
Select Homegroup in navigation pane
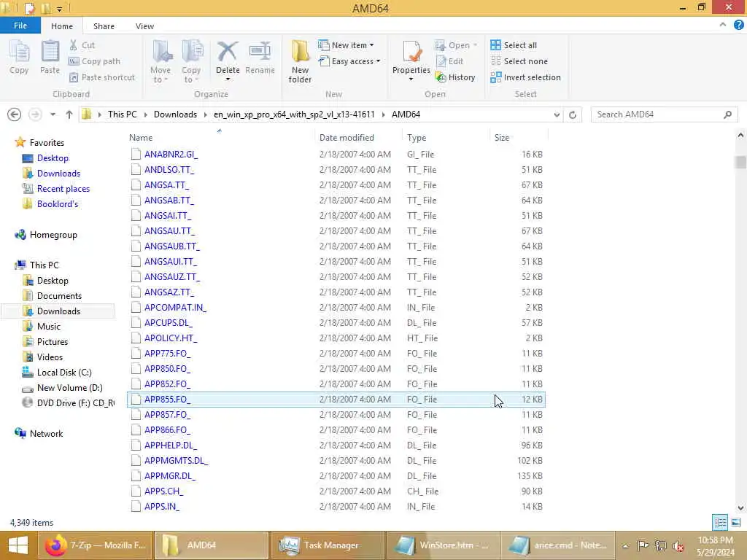53,235
